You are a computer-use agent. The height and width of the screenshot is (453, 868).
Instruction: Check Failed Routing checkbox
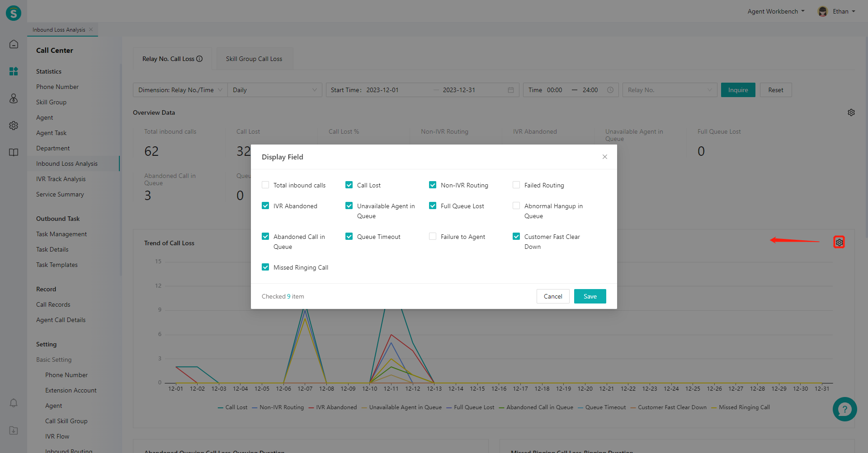point(516,185)
